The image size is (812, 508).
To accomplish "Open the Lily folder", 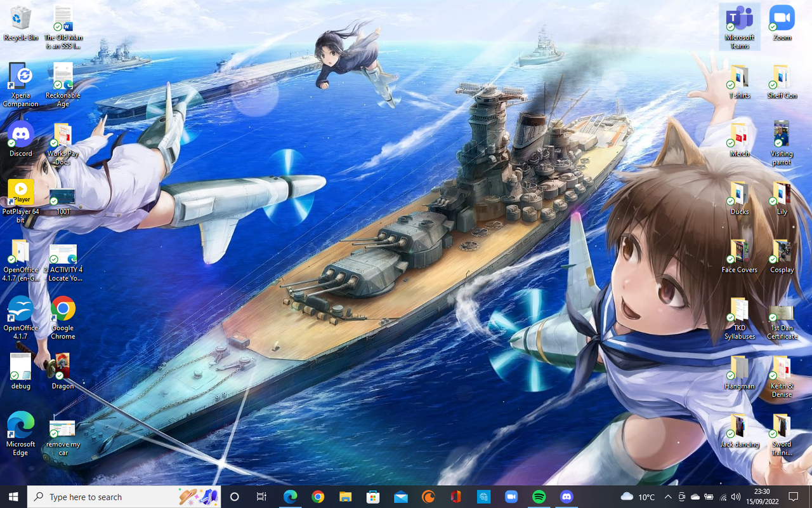I will tap(782, 197).
